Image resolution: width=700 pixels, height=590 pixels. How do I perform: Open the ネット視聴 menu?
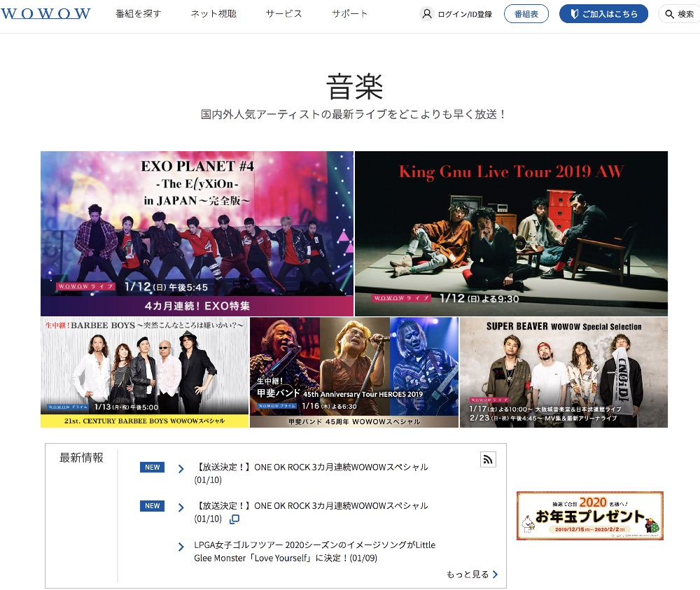click(x=213, y=14)
